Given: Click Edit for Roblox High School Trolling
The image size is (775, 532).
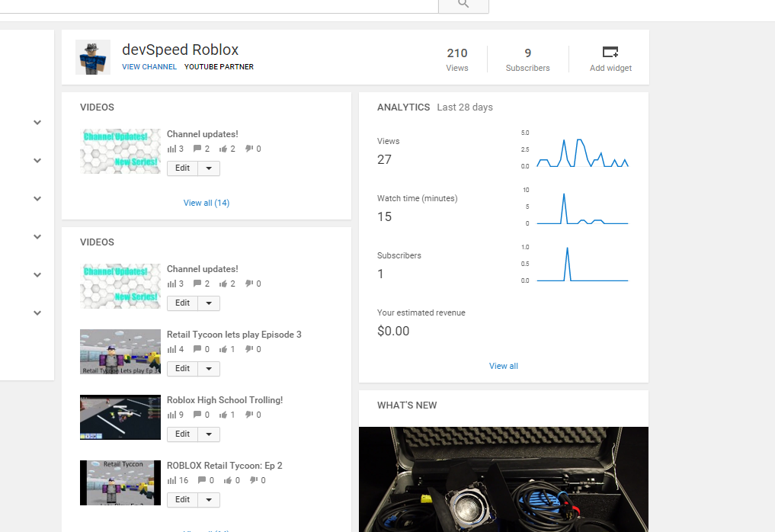Looking at the screenshot, I should [x=182, y=434].
